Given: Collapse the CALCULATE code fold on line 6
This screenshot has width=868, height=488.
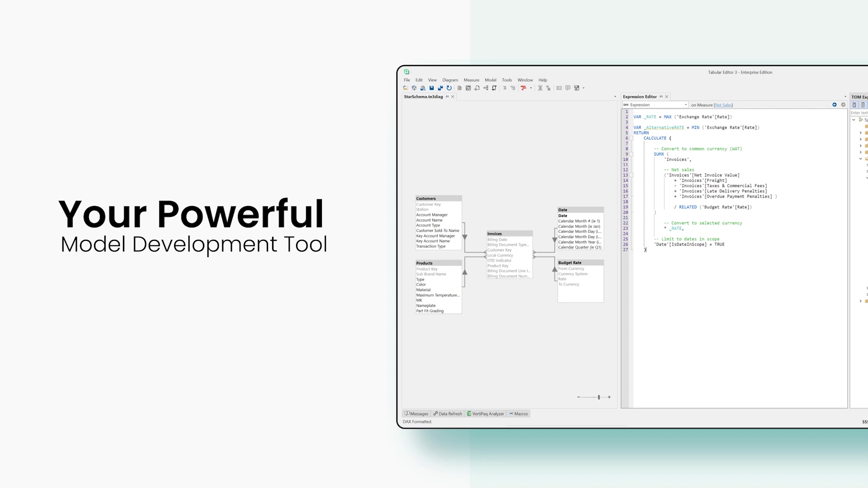Looking at the screenshot, I should click(632, 138).
